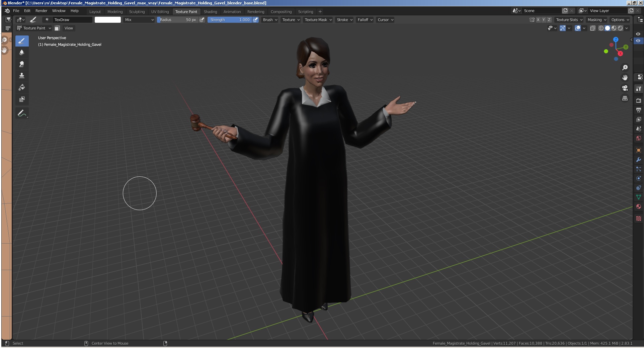644x348 pixels.
Task: Toggle paint mask button beside mode selector
Action: pyautogui.click(x=57, y=28)
